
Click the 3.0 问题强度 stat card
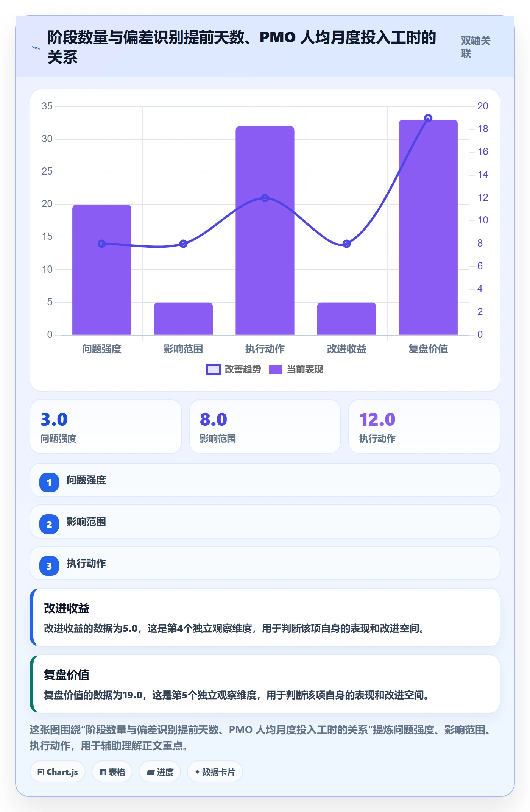pos(106,426)
